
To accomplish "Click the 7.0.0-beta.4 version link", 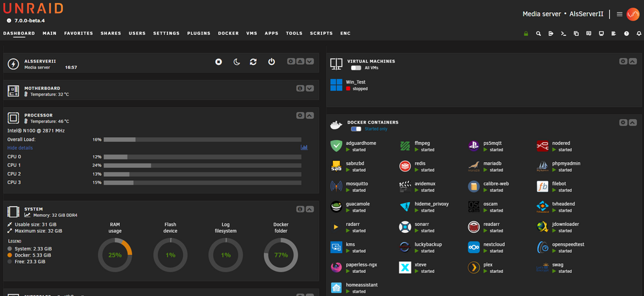I will 30,21.
